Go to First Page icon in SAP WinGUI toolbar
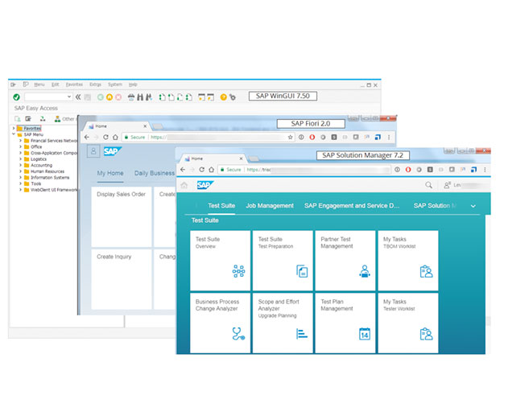The image size is (508, 420). pyautogui.click(x=162, y=97)
